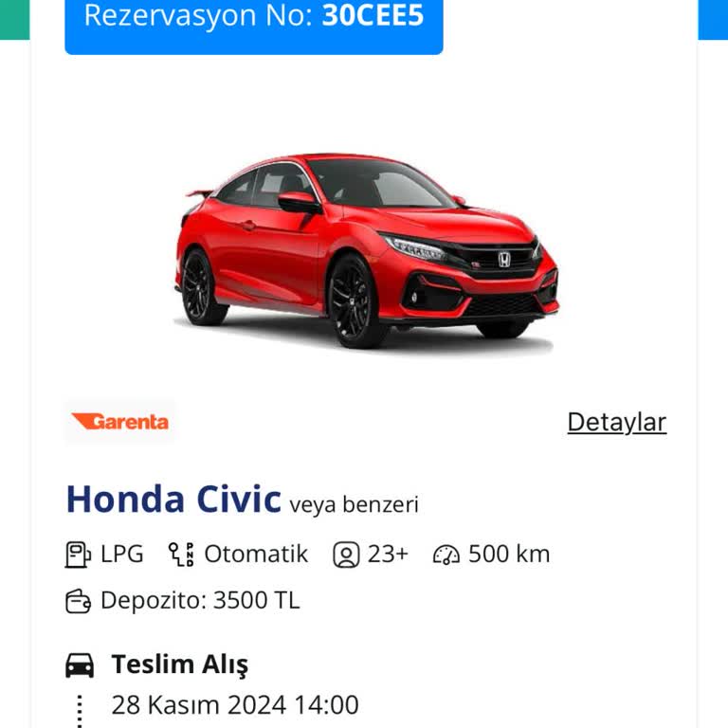The width and height of the screenshot is (728, 728).
Task: Click the 23+ age requirement text
Action: (388, 554)
